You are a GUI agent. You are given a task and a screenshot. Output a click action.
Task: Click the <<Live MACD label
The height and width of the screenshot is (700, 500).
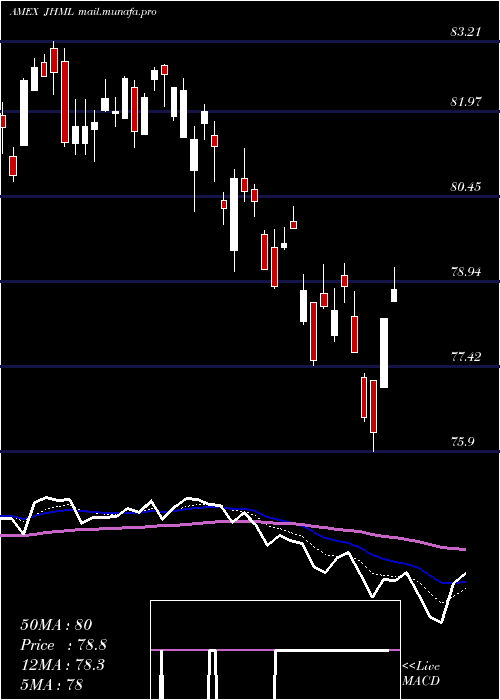[x=421, y=674]
